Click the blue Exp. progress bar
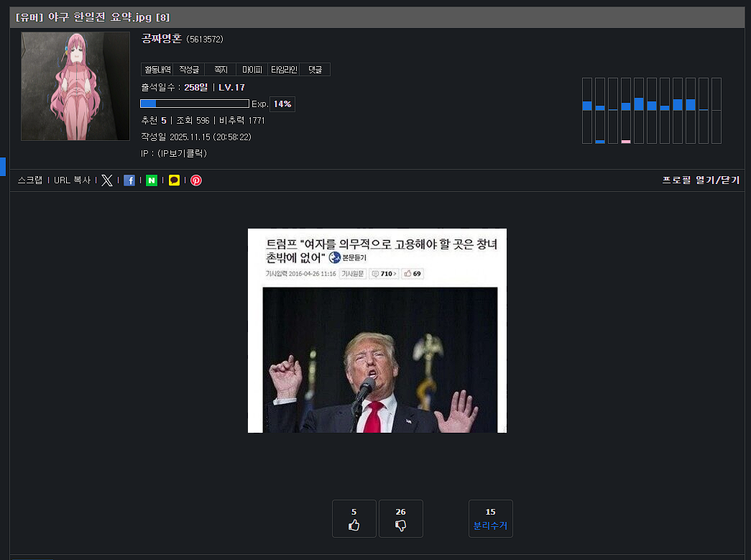 pos(195,104)
